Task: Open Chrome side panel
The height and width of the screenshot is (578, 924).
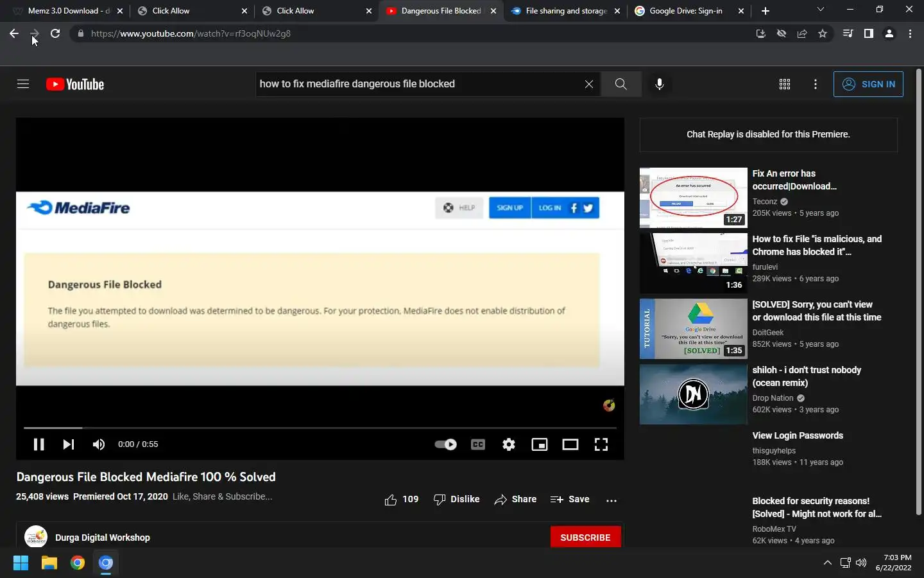Action: tap(868, 33)
